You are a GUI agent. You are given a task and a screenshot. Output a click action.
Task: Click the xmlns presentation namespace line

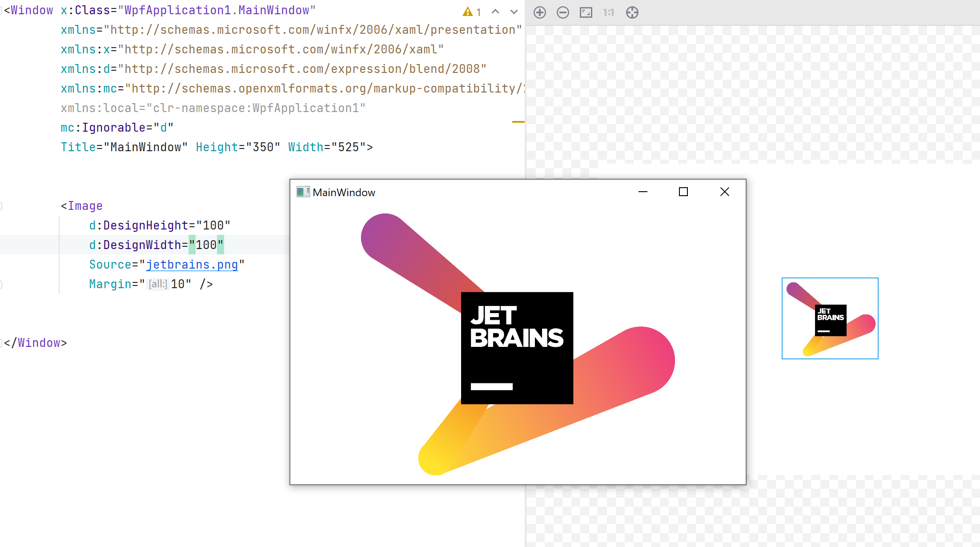point(291,30)
